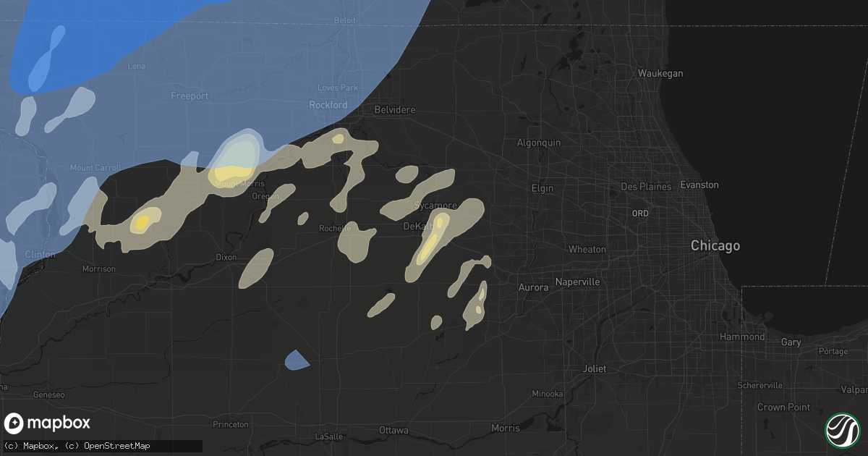Click the Waukegan city label
The width and height of the screenshot is (868, 456).
tap(660, 73)
